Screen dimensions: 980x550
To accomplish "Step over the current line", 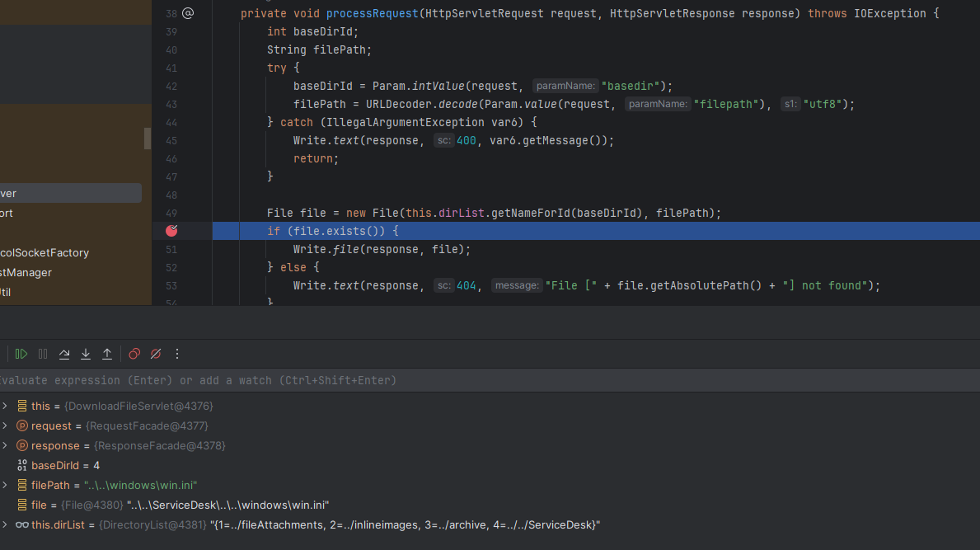I will [63, 354].
